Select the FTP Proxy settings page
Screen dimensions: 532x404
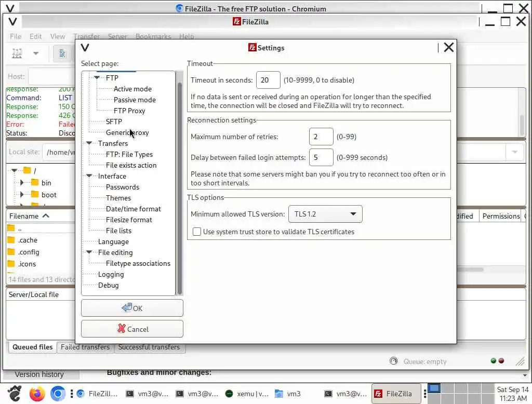pyautogui.click(x=129, y=111)
